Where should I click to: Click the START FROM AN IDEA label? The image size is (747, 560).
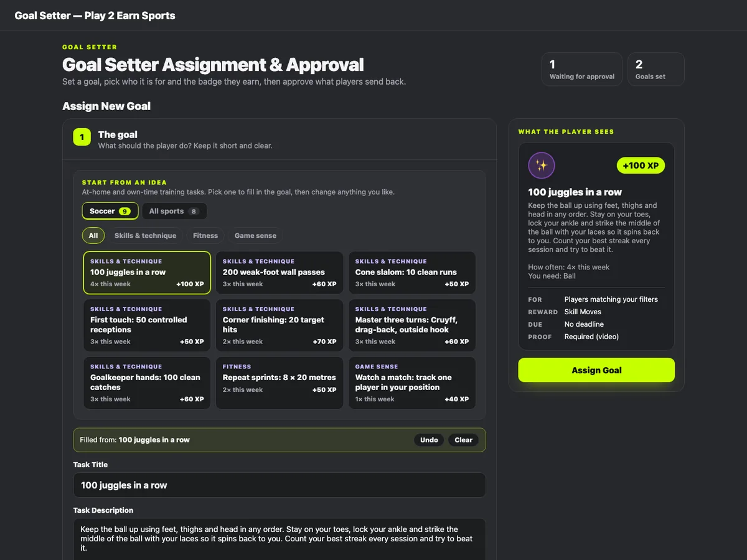pyautogui.click(x=125, y=182)
